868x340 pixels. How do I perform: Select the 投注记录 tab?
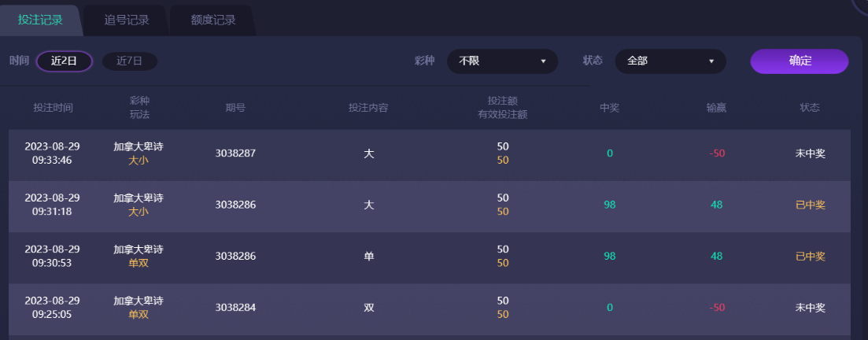(x=40, y=20)
